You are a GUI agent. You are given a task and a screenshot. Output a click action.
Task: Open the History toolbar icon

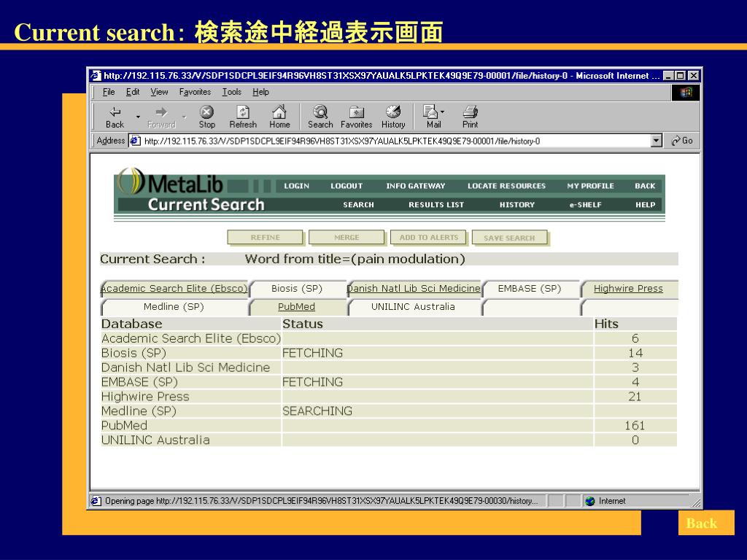393,112
